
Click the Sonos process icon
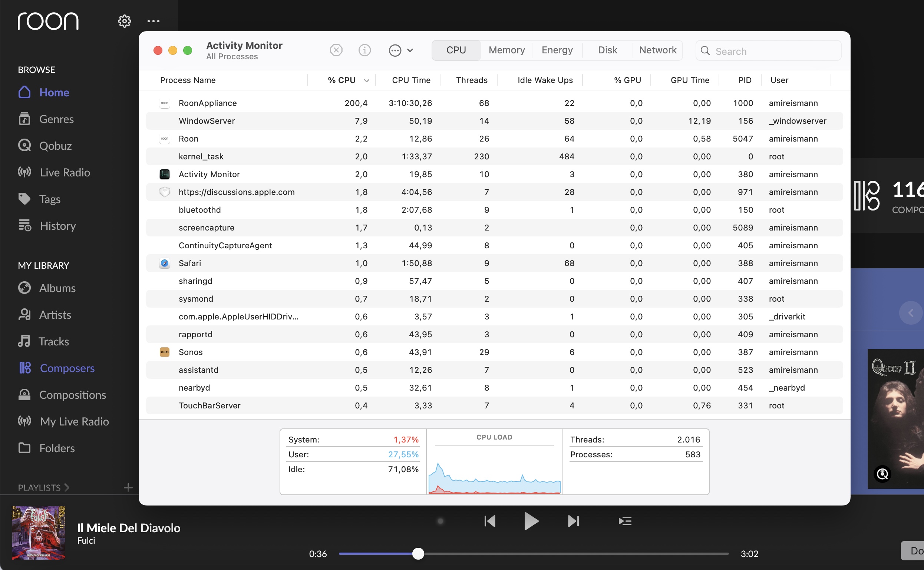point(164,352)
